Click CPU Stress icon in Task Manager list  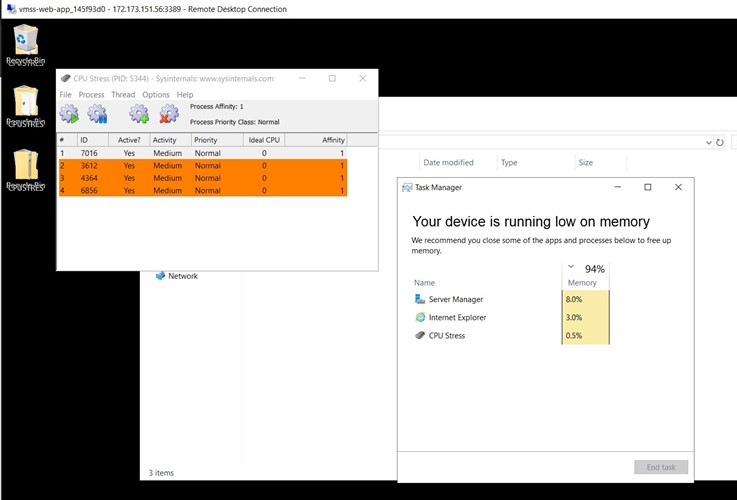click(420, 336)
